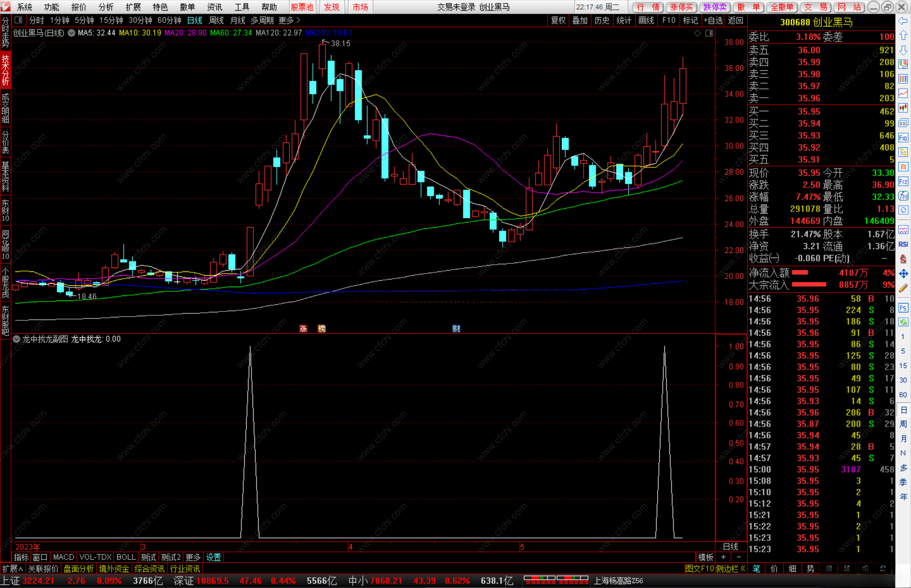Viewport: 911px width, 588px height.
Task: Click the red 净流入额 progress bar
Action: [x=800, y=273]
